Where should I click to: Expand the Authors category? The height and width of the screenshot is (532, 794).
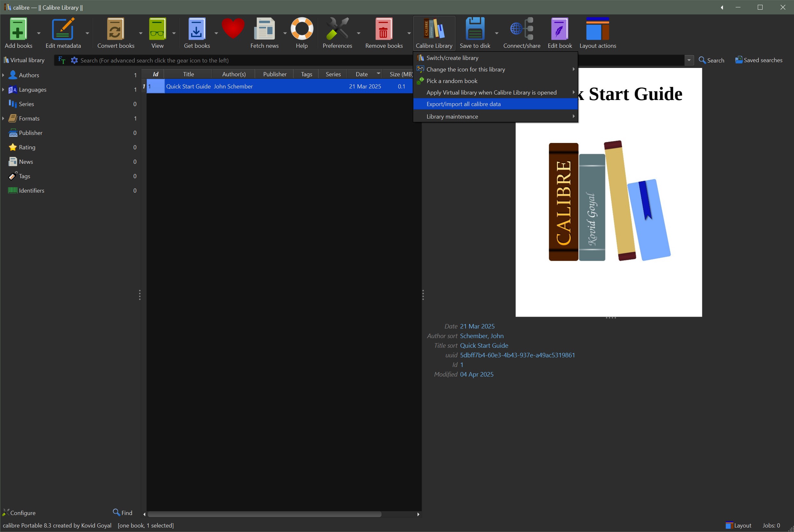click(4, 75)
